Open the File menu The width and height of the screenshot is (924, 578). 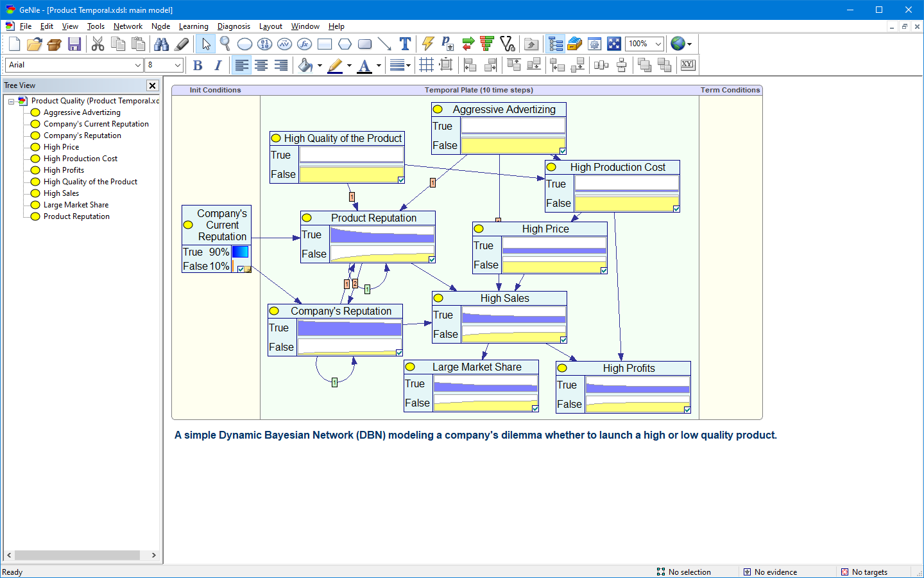pyautogui.click(x=26, y=26)
